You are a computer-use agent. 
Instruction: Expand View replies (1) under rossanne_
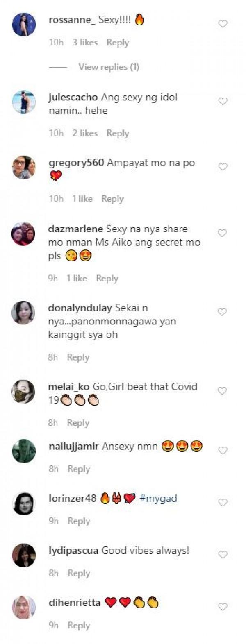[109, 67]
